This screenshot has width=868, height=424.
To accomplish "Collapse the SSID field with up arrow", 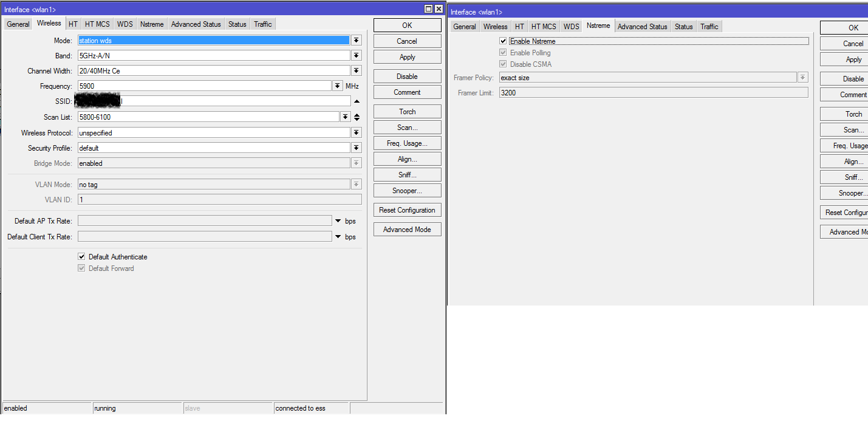I will (357, 101).
